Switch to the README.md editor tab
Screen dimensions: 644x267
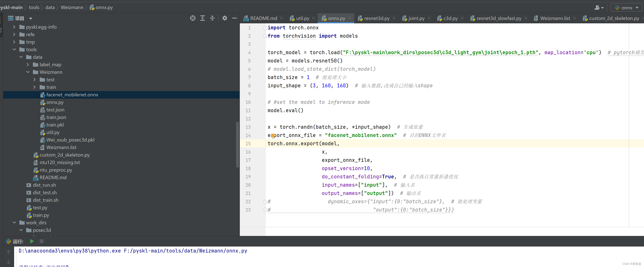tap(263, 18)
